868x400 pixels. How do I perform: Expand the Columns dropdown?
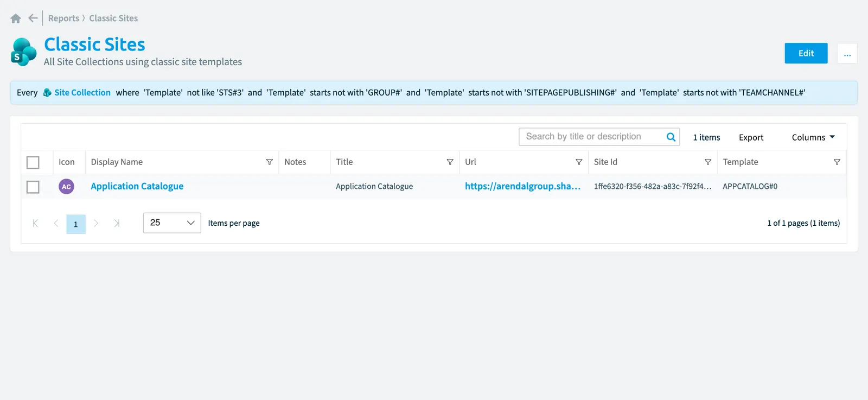point(813,137)
